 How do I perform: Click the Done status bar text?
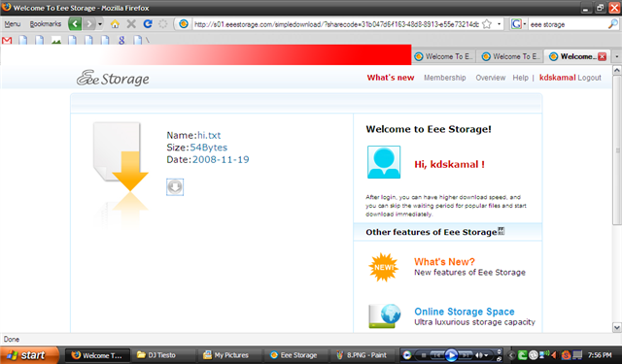pyautogui.click(x=12, y=340)
